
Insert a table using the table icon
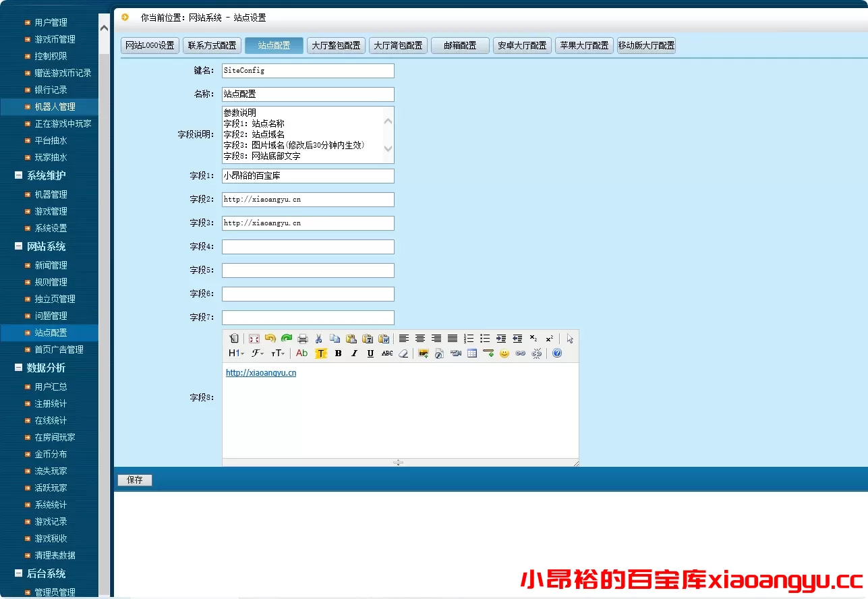point(472,353)
